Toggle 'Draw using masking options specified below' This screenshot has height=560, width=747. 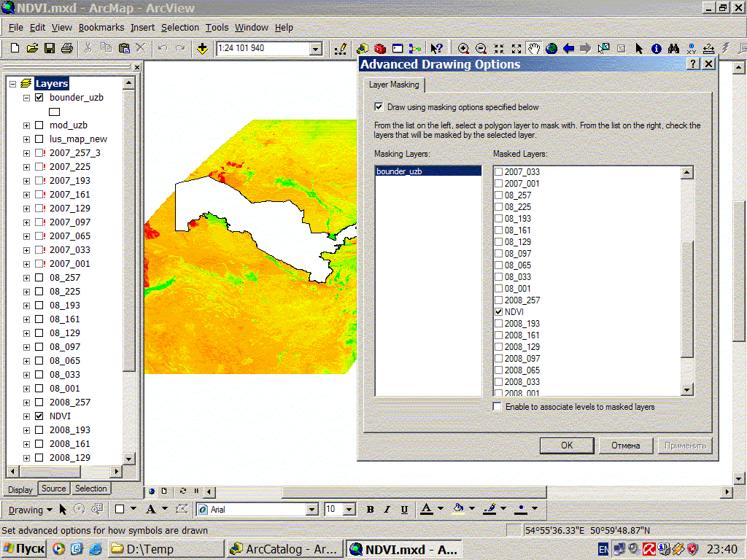point(379,107)
